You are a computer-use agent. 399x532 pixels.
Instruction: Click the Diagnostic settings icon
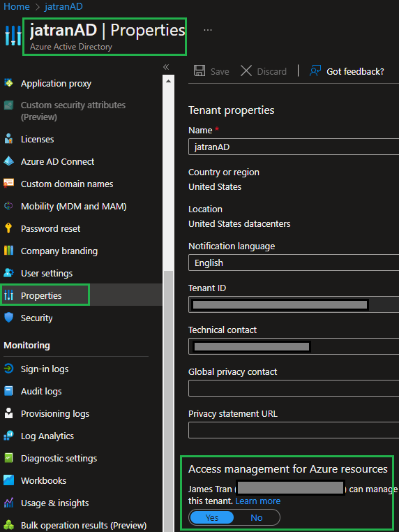pyautogui.click(x=8, y=458)
